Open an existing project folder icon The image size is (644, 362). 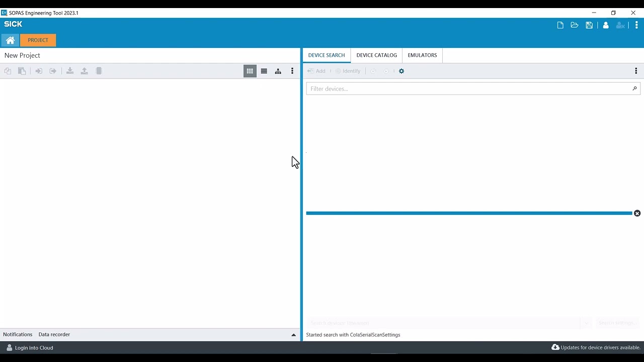pyautogui.click(x=575, y=25)
